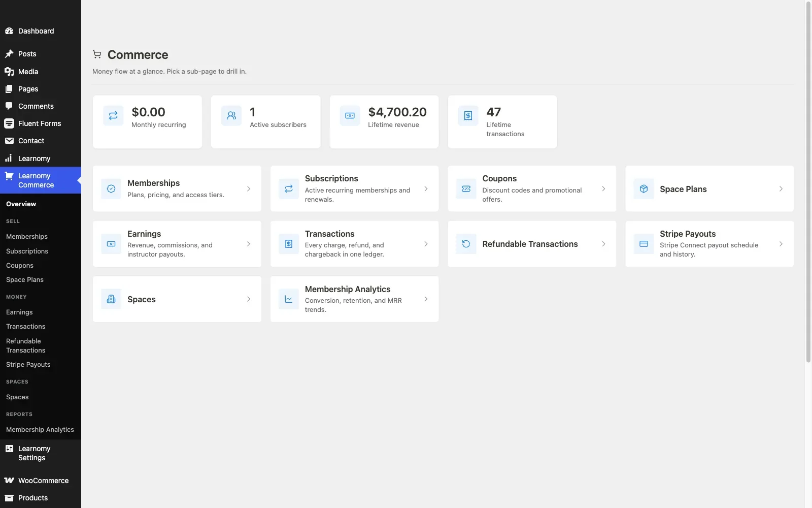
Task: Click the chevron on the Stripe Payouts card
Action: [x=781, y=244]
